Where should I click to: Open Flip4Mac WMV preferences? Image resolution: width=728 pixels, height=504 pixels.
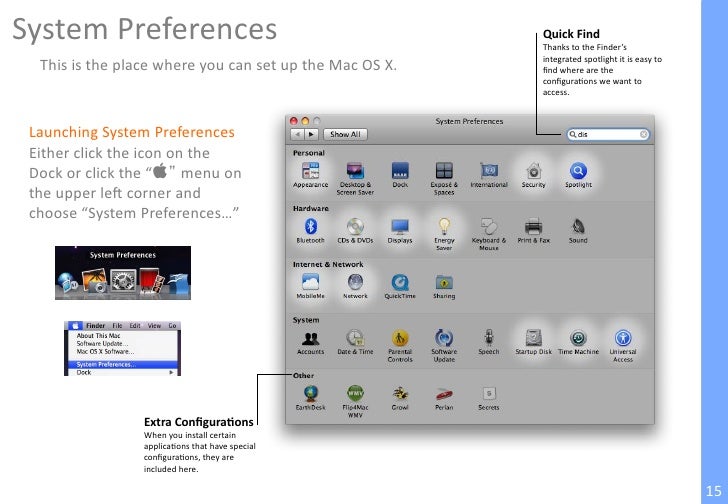click(x=355, y=401)
